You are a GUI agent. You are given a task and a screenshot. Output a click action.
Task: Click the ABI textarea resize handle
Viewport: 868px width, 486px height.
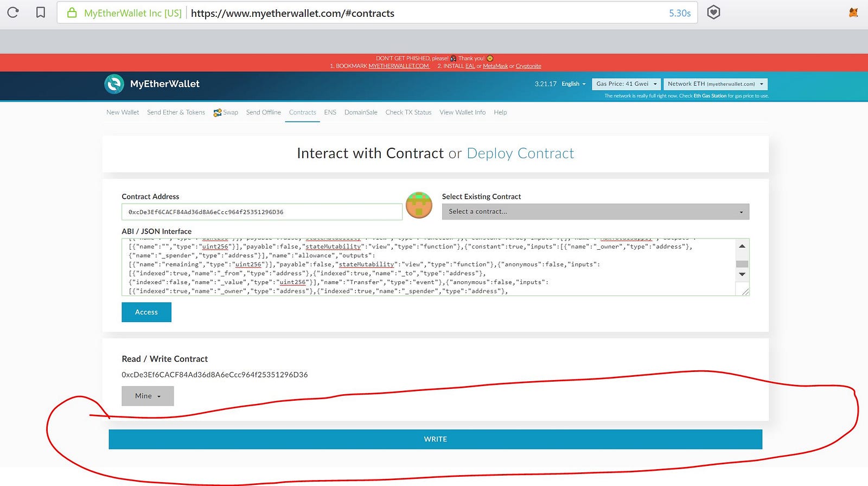coord(745,292)
